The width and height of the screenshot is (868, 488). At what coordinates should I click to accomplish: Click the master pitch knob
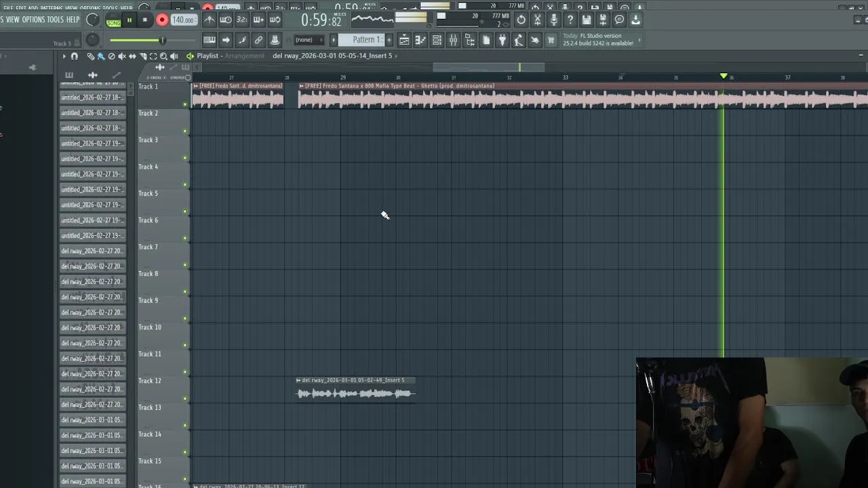click(93, 41)
